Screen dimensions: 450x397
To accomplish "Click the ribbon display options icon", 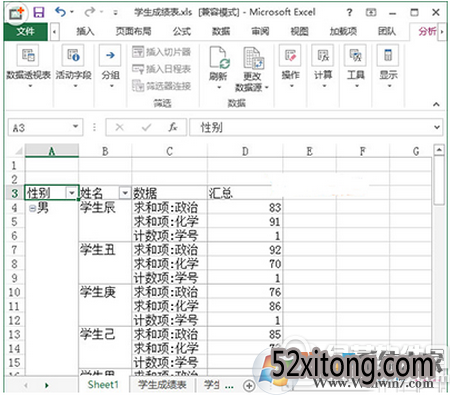I will (371, 13).
